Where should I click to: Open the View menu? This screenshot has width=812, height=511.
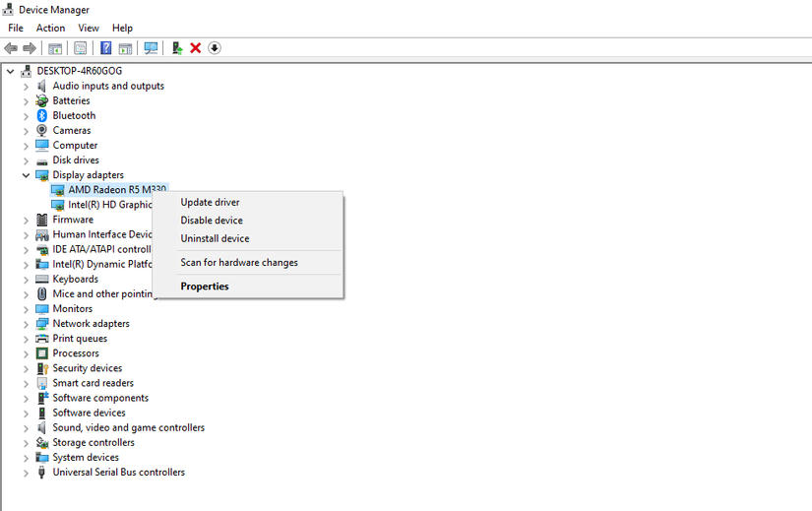pyautogui.click(x=89, y=28)
